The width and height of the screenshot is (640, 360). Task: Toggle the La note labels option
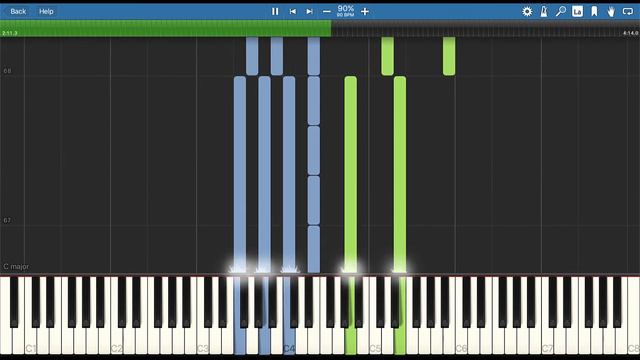coord(577,11)
